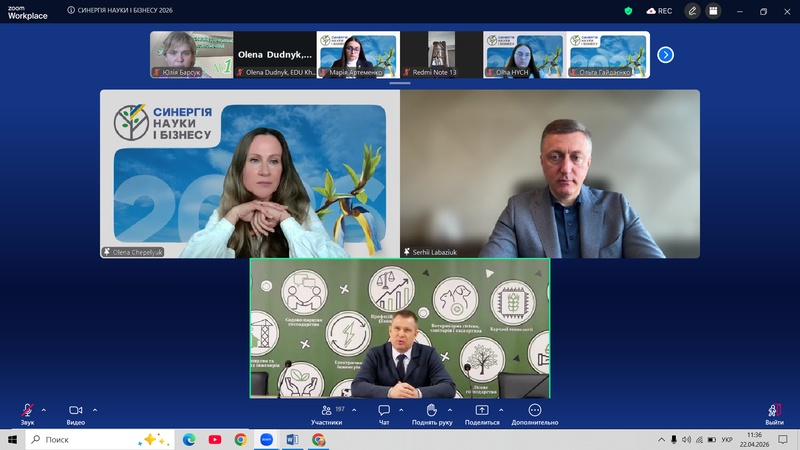Unmute the microphone audio toggle
The image size is (800, 450).
tap(27, 410)
